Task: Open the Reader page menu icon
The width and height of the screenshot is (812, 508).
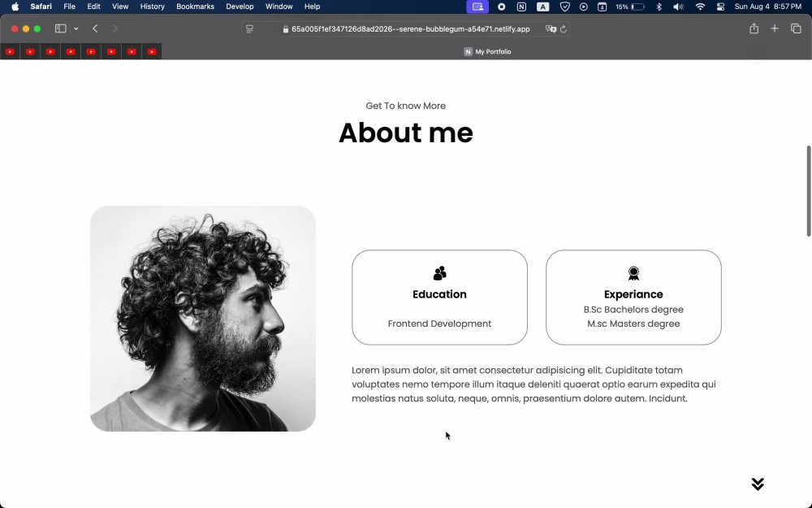Action: pyautogui.click(x=249, y=29)
